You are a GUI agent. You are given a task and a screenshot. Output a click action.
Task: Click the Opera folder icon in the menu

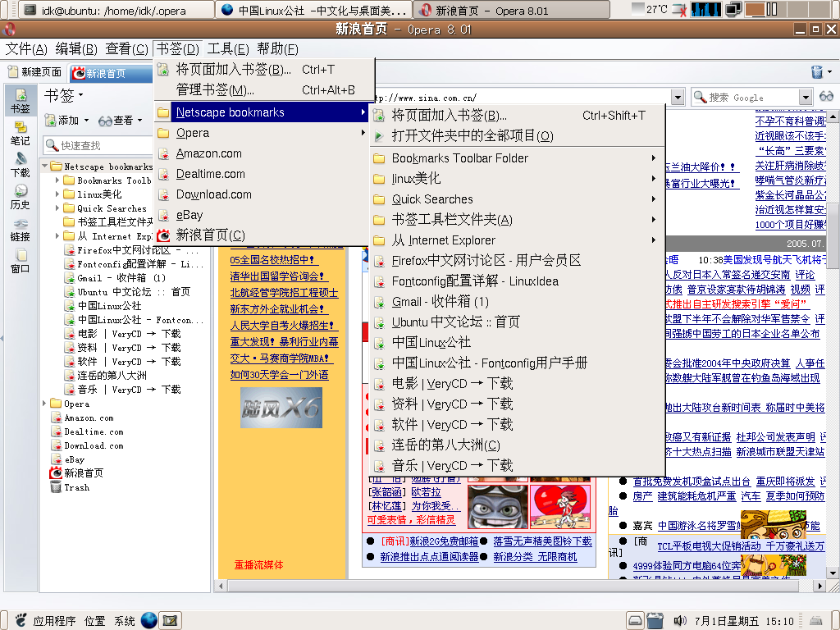(163, 133)
